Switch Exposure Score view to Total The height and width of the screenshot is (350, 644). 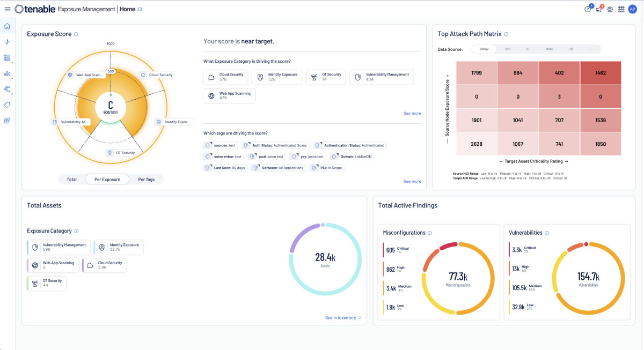pos(71,179)
